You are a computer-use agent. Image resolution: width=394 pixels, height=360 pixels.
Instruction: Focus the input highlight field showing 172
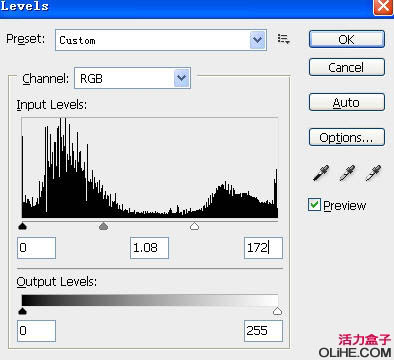[263, 248]
